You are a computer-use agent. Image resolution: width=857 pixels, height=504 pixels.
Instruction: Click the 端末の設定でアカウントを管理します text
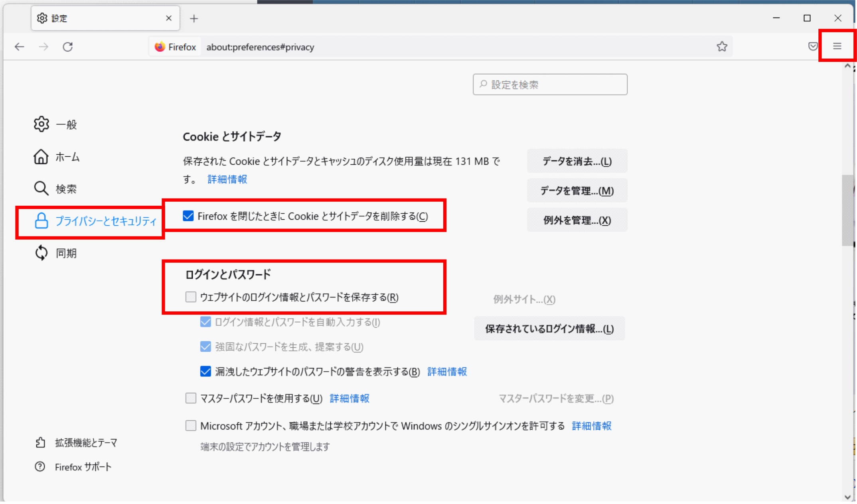[x=265, y=447]
